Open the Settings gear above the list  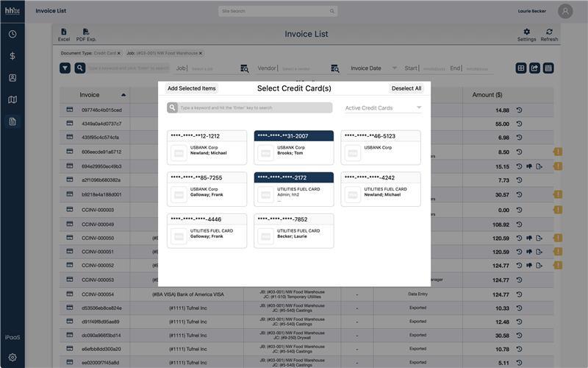[x=526, y=35]
